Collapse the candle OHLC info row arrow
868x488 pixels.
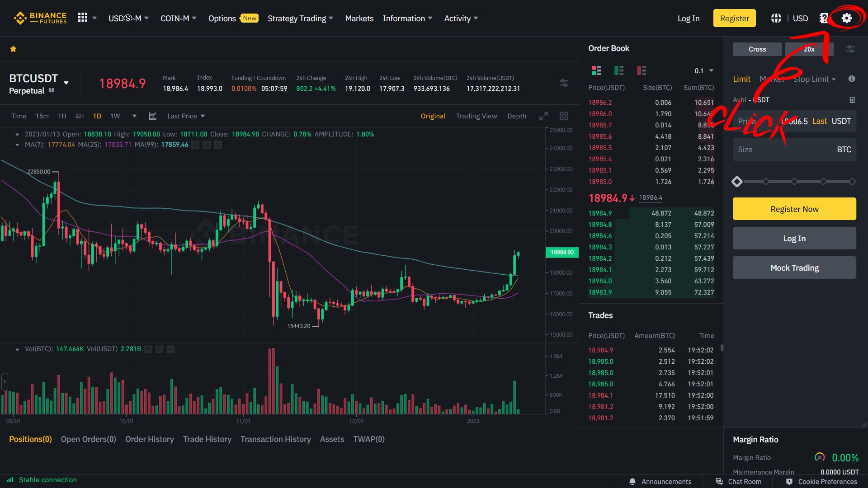coord(17,134)
